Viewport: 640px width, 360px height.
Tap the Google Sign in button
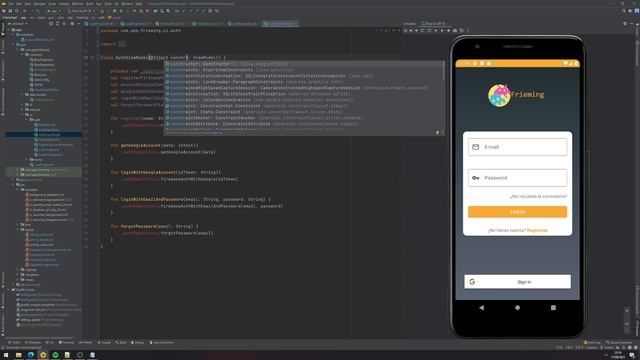coord(517,282)
